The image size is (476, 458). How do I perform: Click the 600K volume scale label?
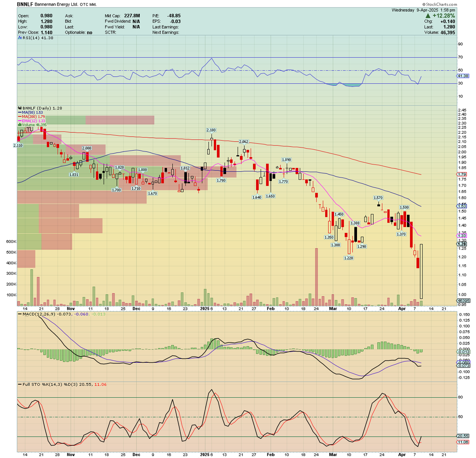click(11, 241)
